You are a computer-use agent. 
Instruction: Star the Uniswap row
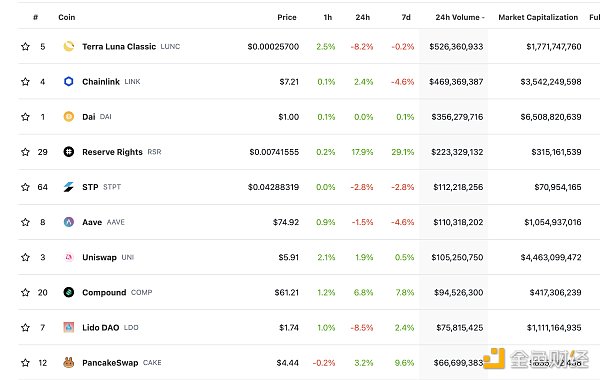(25, 257)
